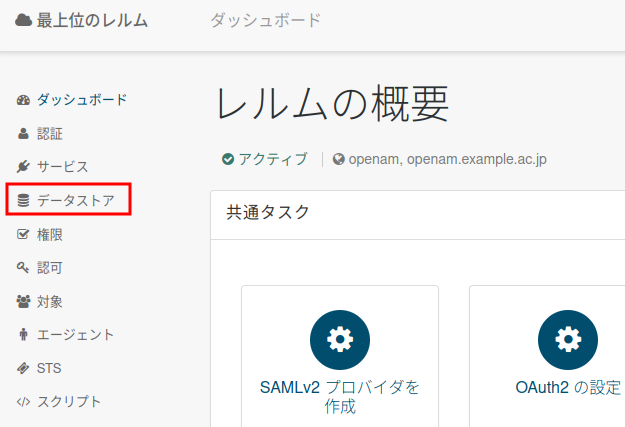Click the サービス plug icon in sidebar
The image size is (625, 427).
pyautogui.click(x=24, y=167)
